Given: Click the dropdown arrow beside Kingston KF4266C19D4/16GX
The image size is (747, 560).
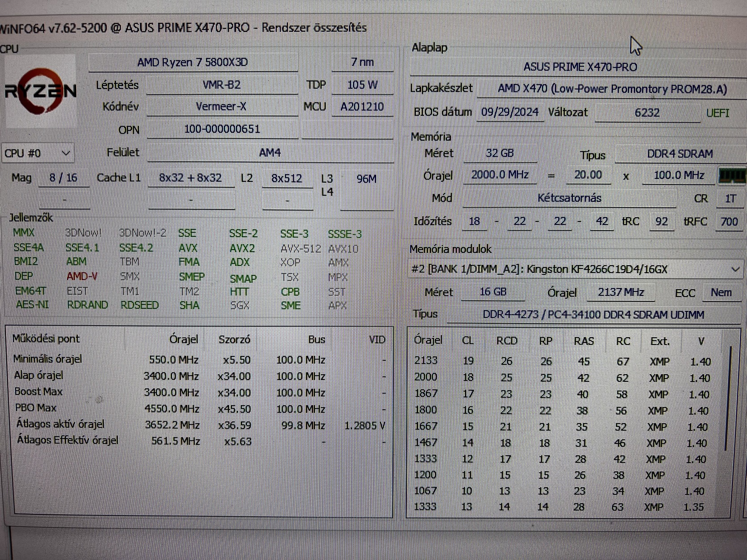Looking at the screenshot, I should tap(735, 269).
